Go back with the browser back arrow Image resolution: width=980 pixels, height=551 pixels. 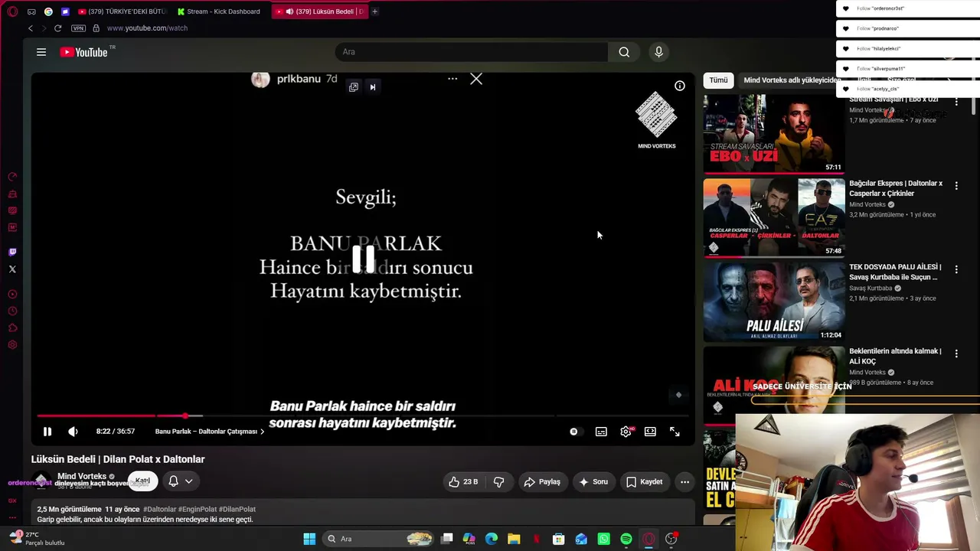31,28
